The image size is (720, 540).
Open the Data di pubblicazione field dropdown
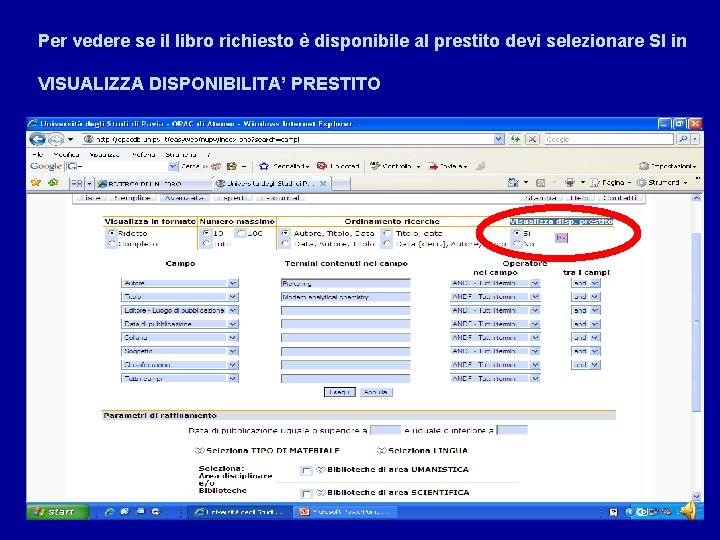(x=233, y=324)
